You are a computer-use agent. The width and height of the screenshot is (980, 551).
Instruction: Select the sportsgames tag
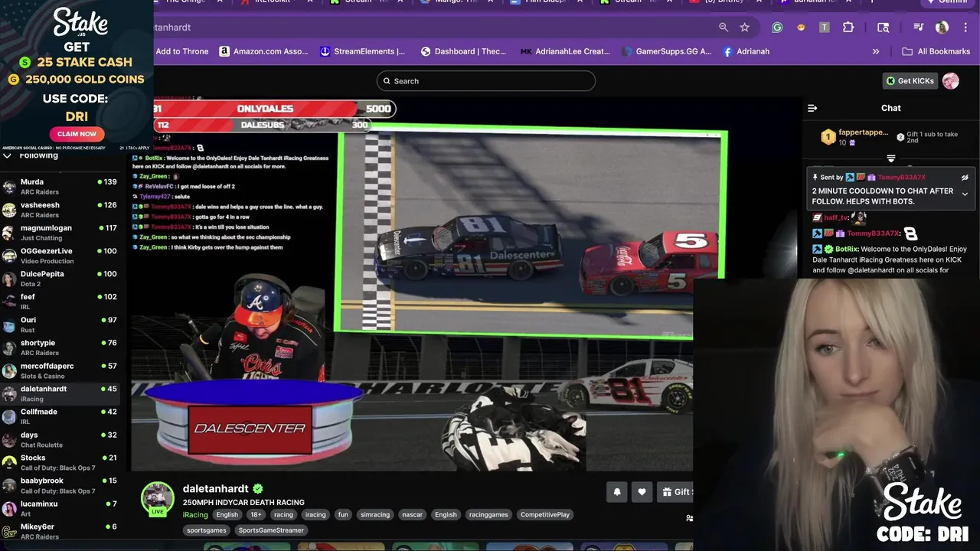click(x=207, y=530)
